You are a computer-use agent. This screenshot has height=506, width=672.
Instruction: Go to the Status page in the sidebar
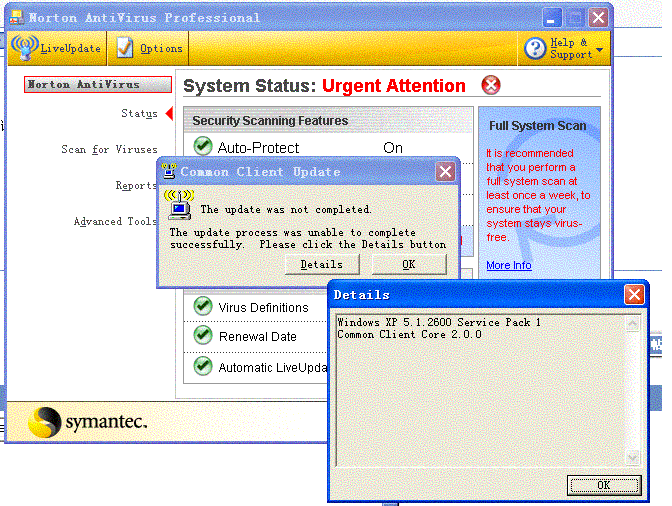coord(139,114)
